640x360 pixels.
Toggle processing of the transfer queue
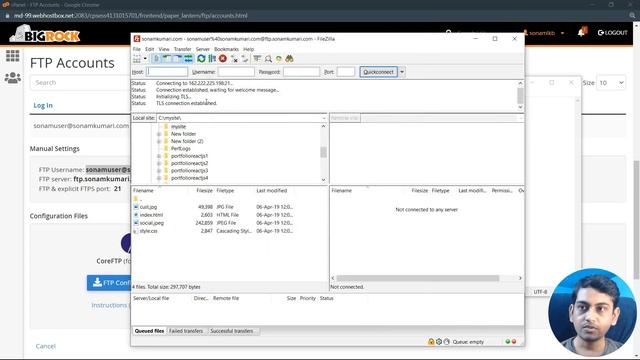point(212,59)
